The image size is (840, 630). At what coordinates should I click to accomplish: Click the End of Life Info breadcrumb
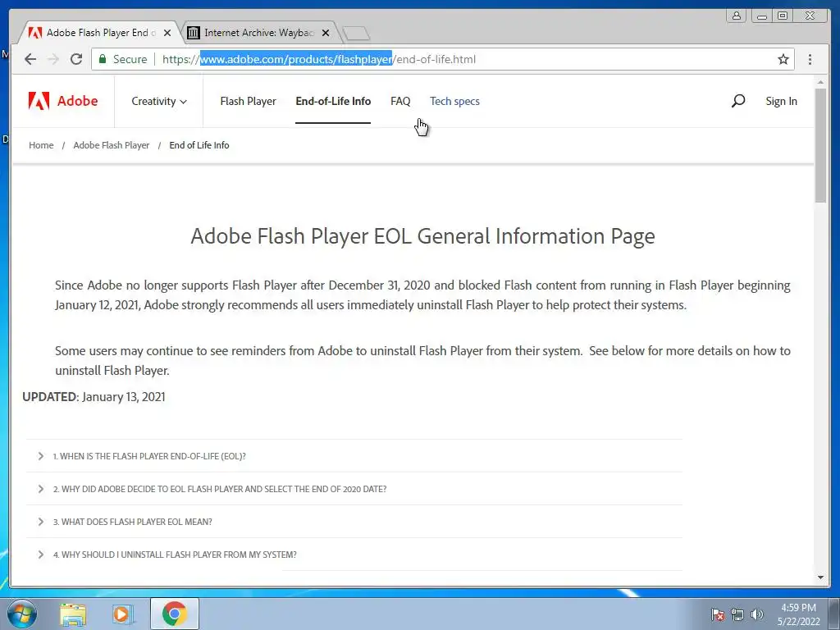(199, 145)
